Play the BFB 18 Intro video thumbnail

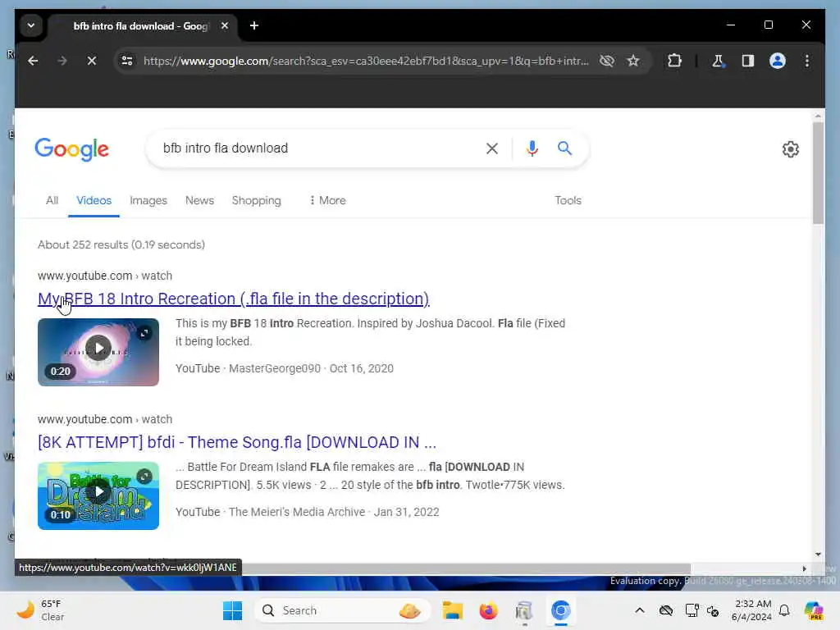[98, 348]
